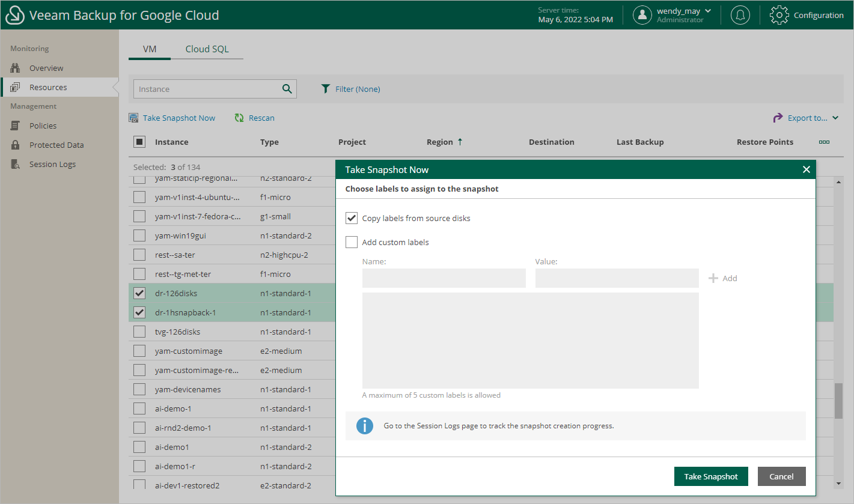Click the ai-rnd2-demo-1 instance name

183,428
